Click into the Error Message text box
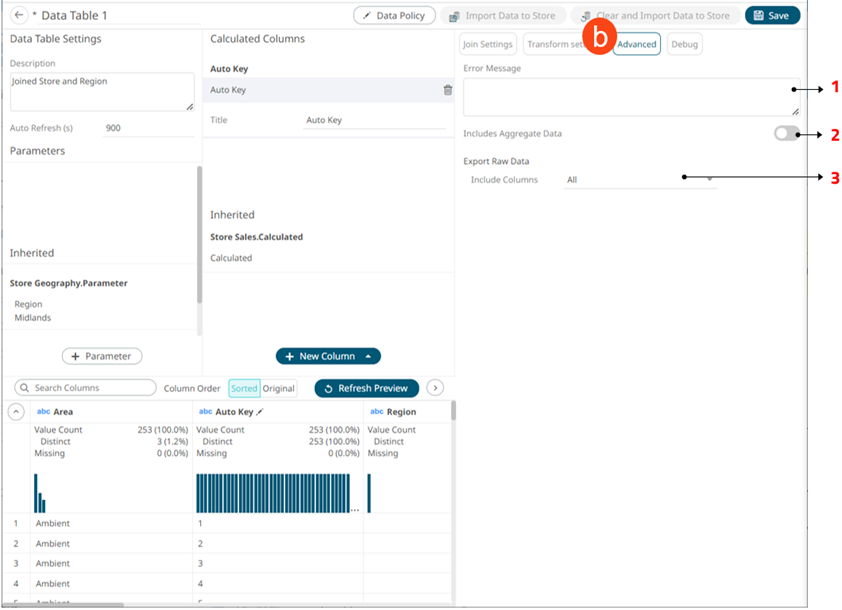Viewport: 842px width, 610px height. click(x=630, y=98)
